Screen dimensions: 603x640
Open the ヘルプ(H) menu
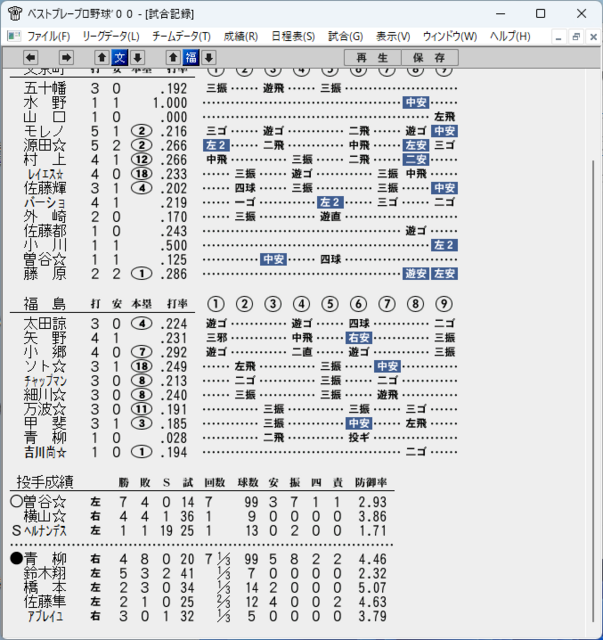pos(510,36)
